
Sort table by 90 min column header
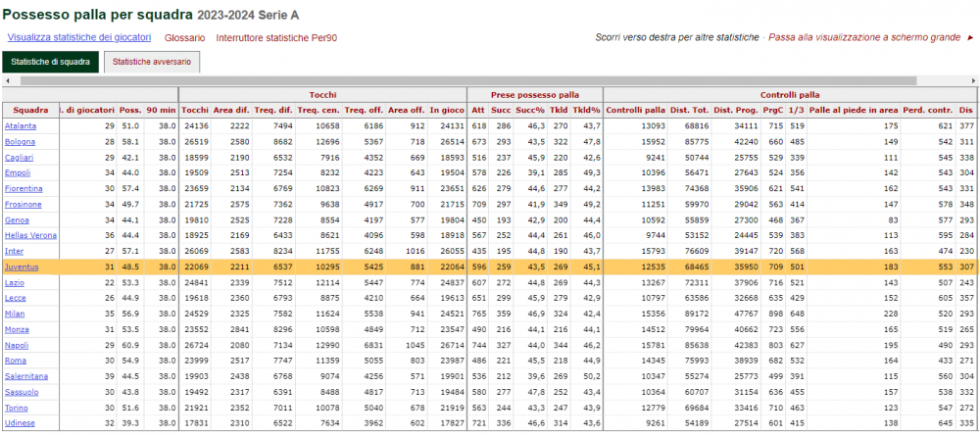tap(160, 110)
